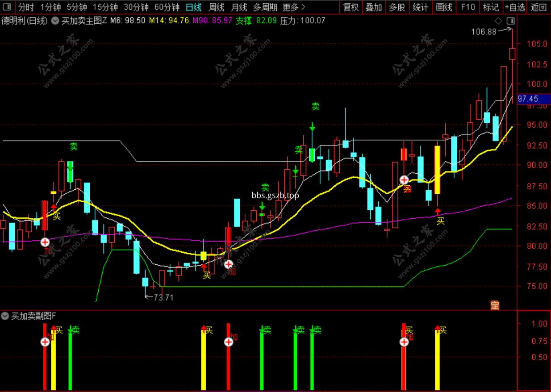This screenshot has height=392, width=551.
Task: Select the 30分钟 period tab
Action: 136,7
